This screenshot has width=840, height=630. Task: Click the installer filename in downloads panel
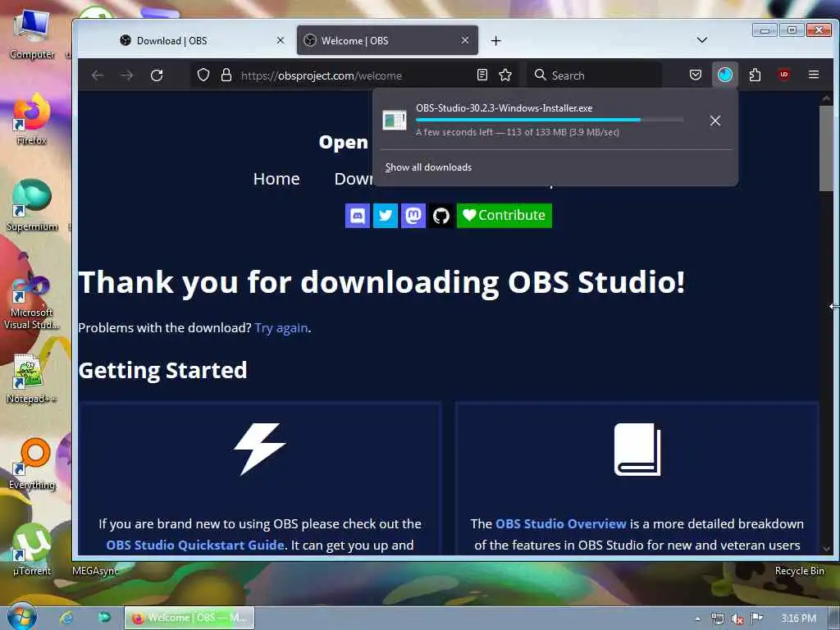504,107
